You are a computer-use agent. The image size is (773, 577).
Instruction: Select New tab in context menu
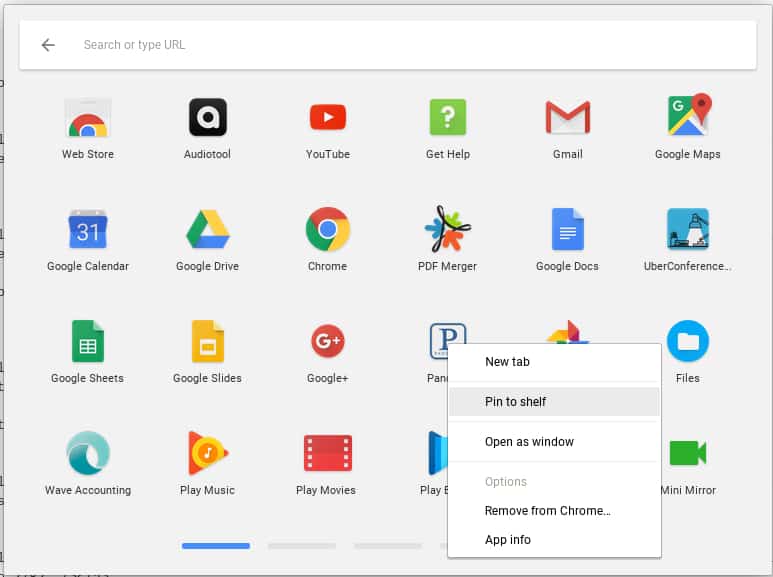point(554,361)
